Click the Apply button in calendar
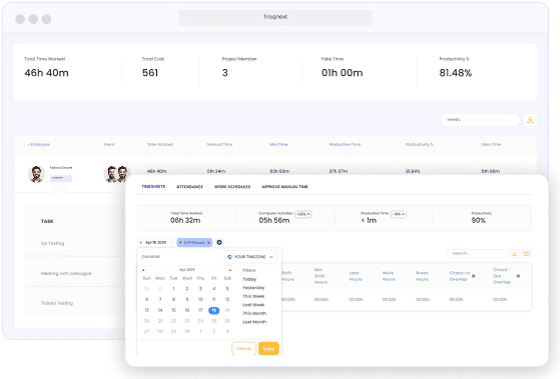 click(269, 349)
